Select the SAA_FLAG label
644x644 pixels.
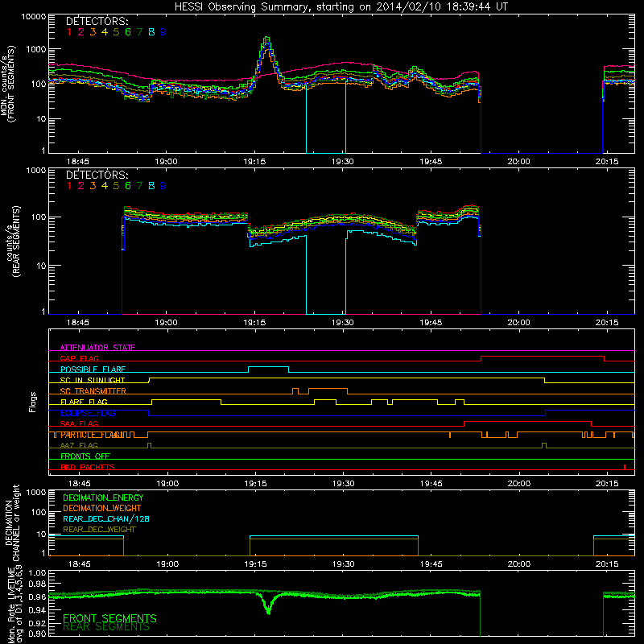click(x=79, y=423)
